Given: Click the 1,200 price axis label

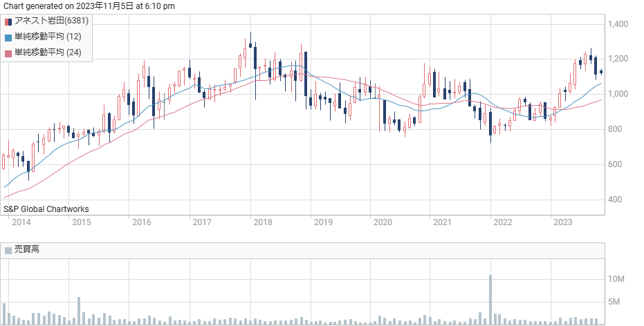Looking at the screenshot, I should coord(618,59).
